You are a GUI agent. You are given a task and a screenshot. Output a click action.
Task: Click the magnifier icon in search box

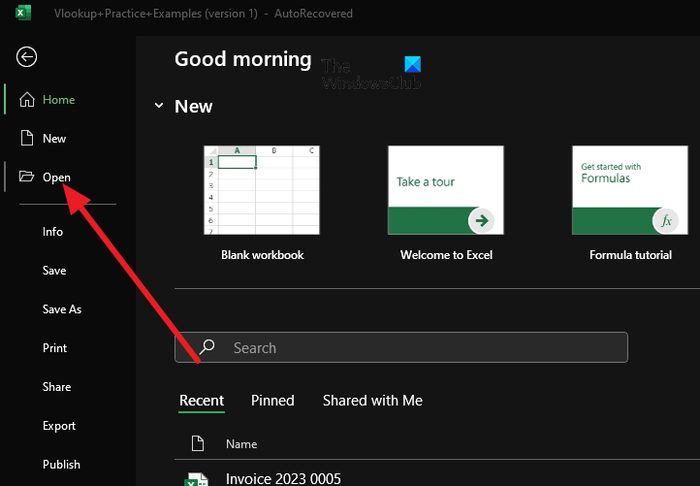click(207, 347)
